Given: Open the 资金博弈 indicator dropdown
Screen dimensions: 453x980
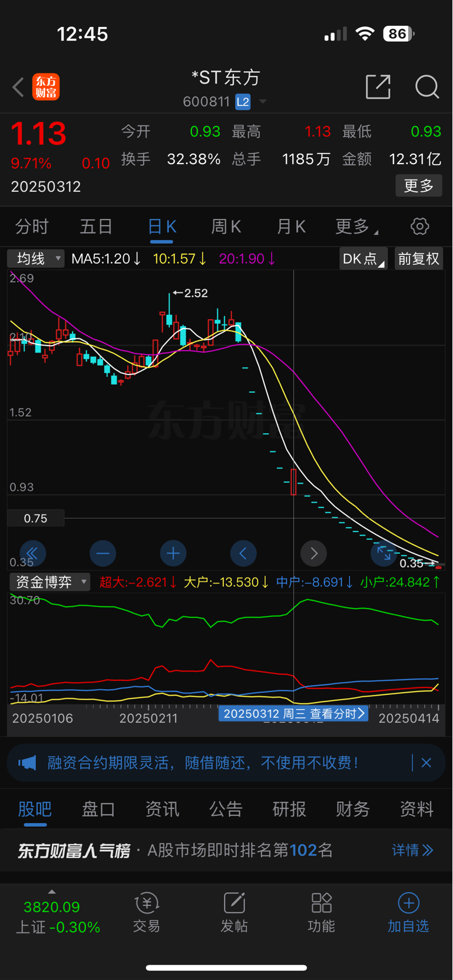Looking at the screenshot, I should [x=49, y=582].
